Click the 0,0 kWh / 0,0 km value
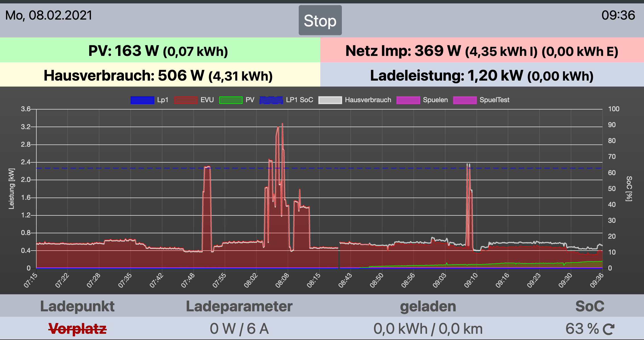644x340 pixels. tap(428, 329)
